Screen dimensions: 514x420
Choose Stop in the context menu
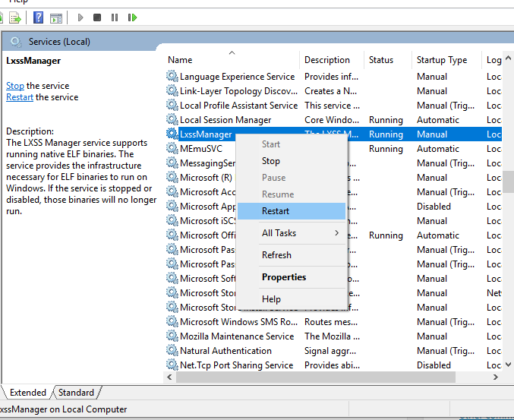[292, 161]
